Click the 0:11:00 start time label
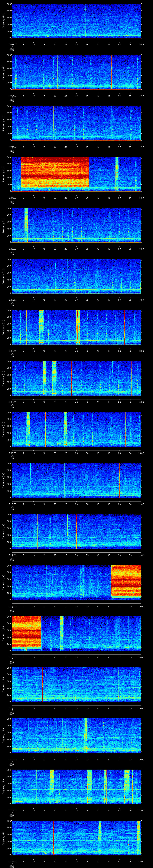The height and width of the screenshot is (868, 153). point(12,555)
